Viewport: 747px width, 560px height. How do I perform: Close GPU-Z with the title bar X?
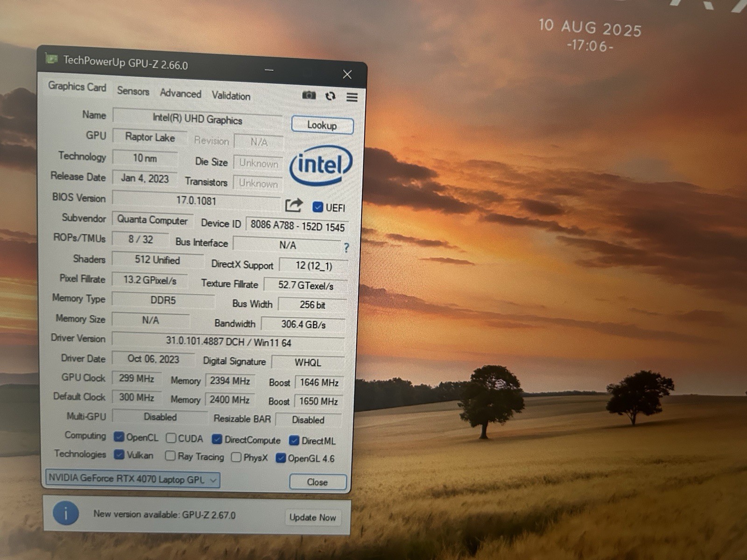tap(347, 74)
